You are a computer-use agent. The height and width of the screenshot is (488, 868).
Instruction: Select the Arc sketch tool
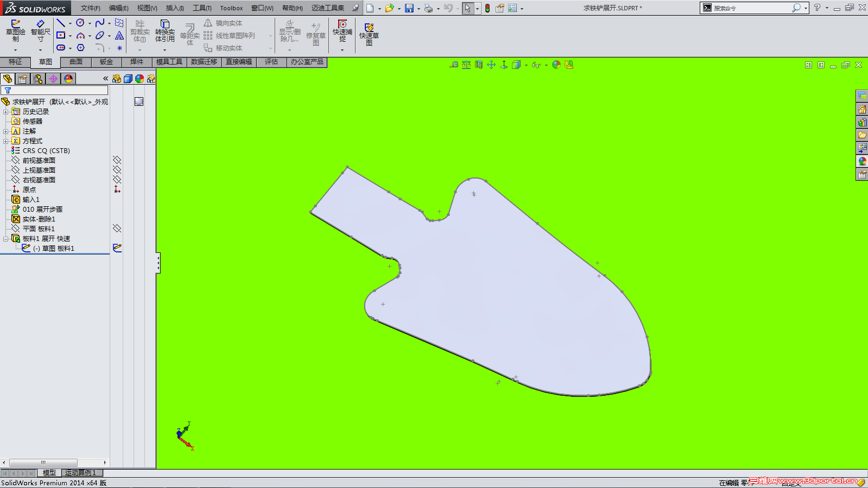(80, 35)
